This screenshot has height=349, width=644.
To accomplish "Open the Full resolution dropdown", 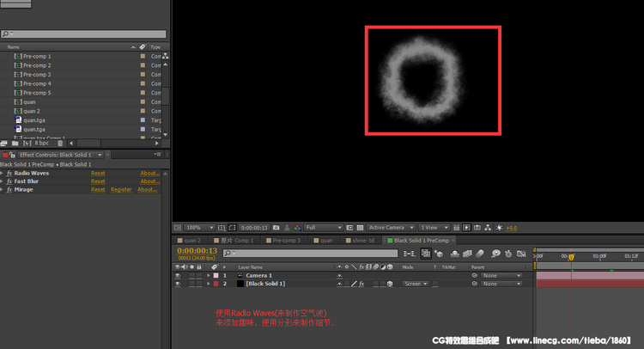I will pyautogui.click(x=323, y=227).
